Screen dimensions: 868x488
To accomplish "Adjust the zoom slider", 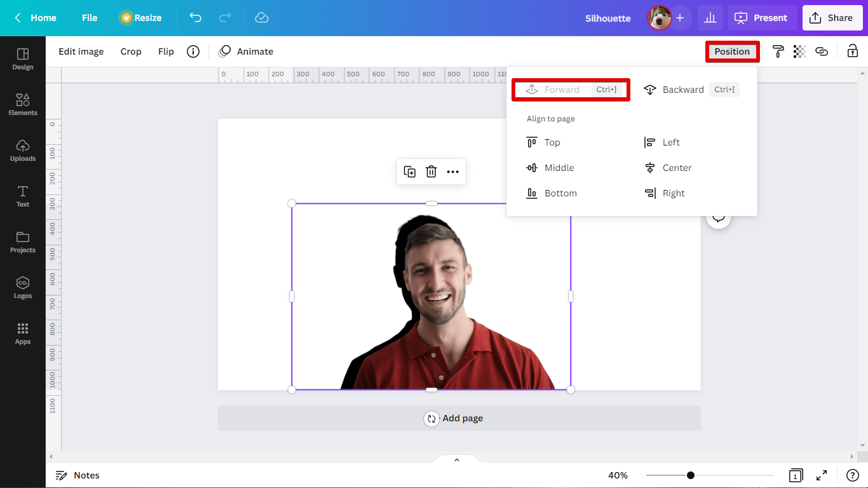I will [690, 475].
